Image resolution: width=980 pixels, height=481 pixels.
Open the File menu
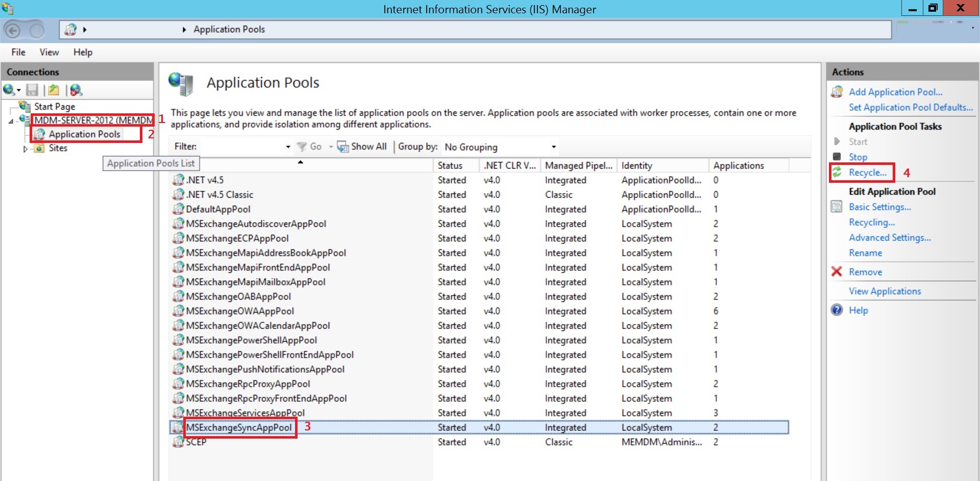[x=18, y=52]
